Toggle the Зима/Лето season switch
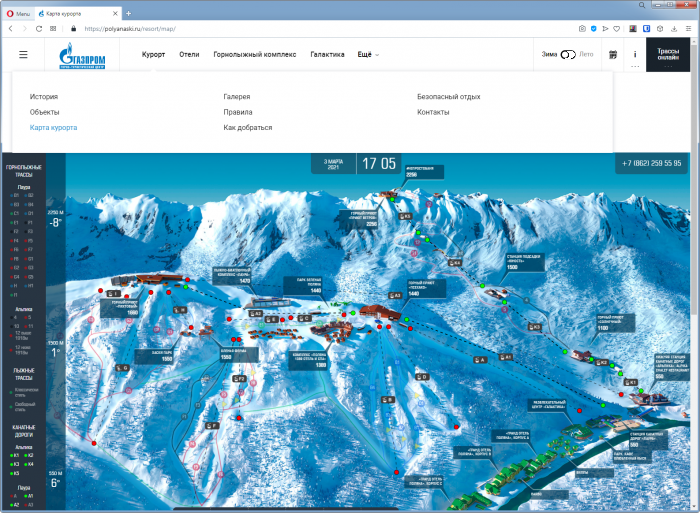 tap(568, 54)
